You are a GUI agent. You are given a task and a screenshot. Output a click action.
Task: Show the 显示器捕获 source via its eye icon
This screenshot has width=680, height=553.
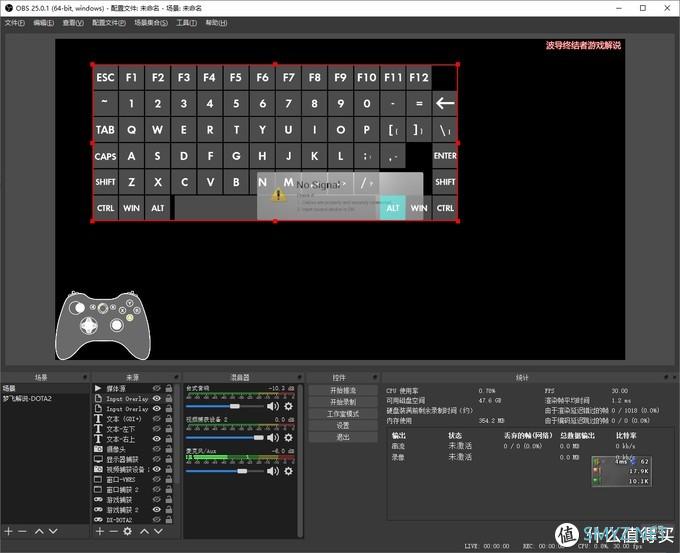tap(157, 459)
